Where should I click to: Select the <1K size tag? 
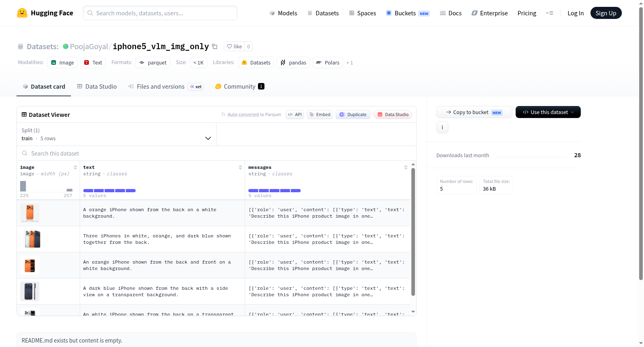pos(198,62)
